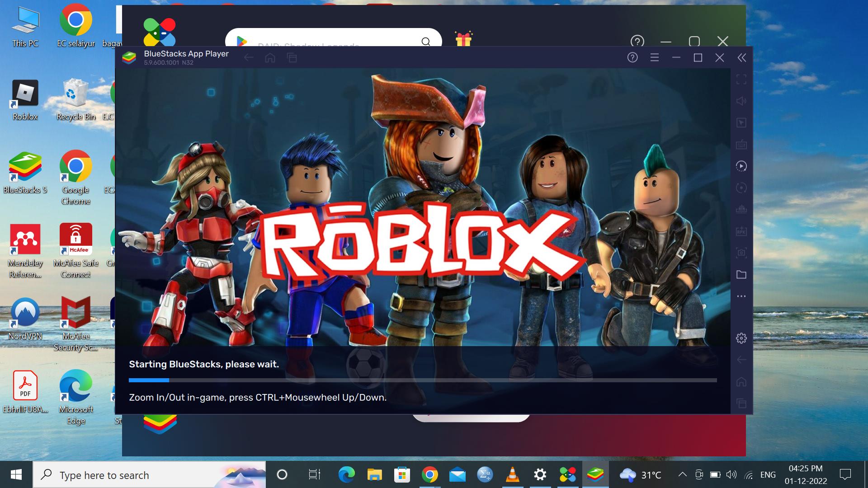Click magnifier icon in background window search bar
The width and height of the screenshot is (868, 488).
(x=426, y=42)
